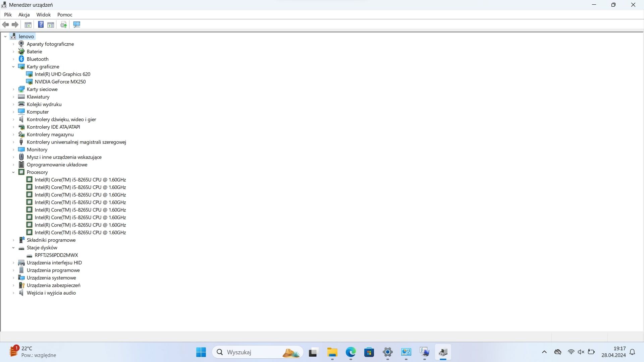Image resolution: width=644 pixels, height=362 pixels.
Task: Select the Komputer category label
Action: coord(38,112)
